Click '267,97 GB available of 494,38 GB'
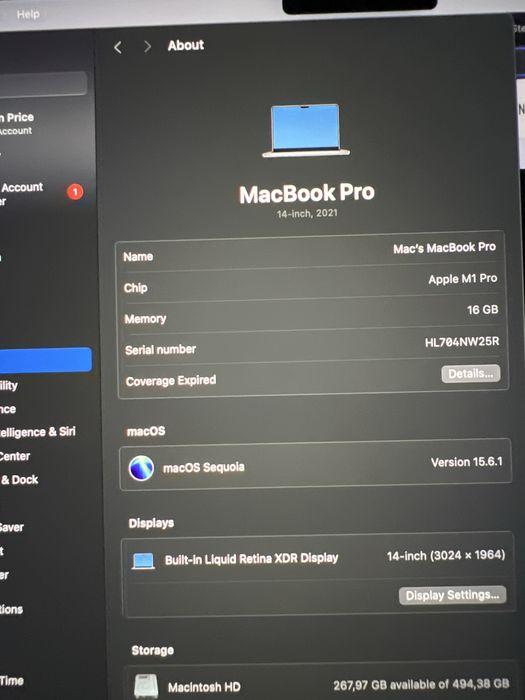This screenshot has width=525, height=700. (x=421, y=684)
